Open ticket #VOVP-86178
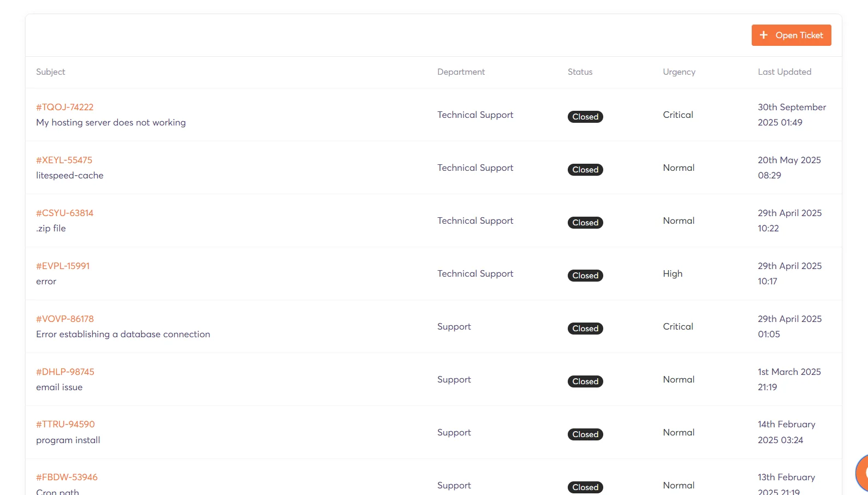Viewport: 868px width, 495px height. [x=65, y=319]
